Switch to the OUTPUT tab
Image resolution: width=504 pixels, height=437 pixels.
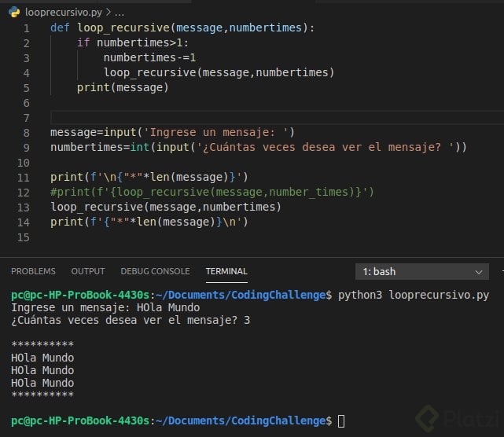88,271
